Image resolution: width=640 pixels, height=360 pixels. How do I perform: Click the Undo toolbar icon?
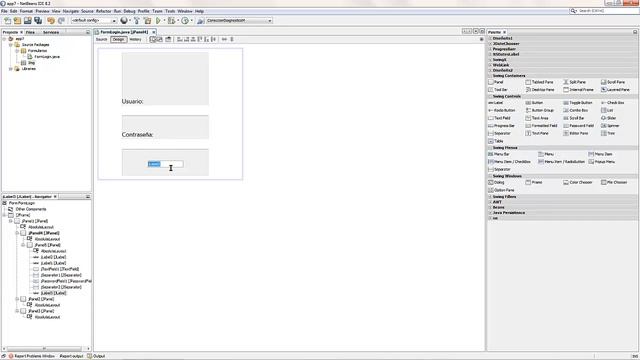click(51, 20)
